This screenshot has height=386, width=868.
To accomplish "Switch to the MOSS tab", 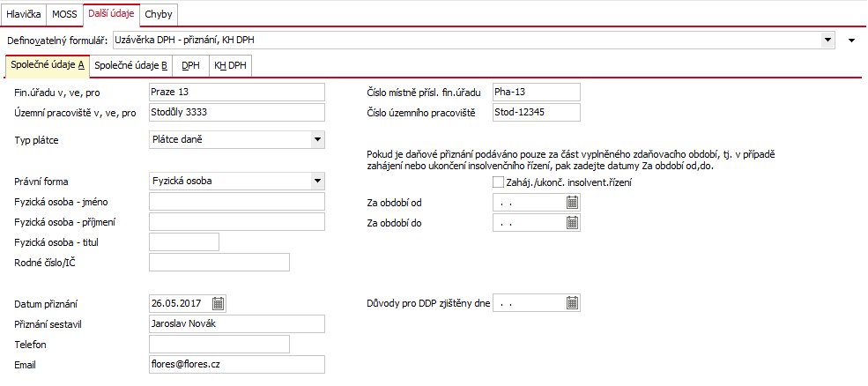I will pos(64,14).
